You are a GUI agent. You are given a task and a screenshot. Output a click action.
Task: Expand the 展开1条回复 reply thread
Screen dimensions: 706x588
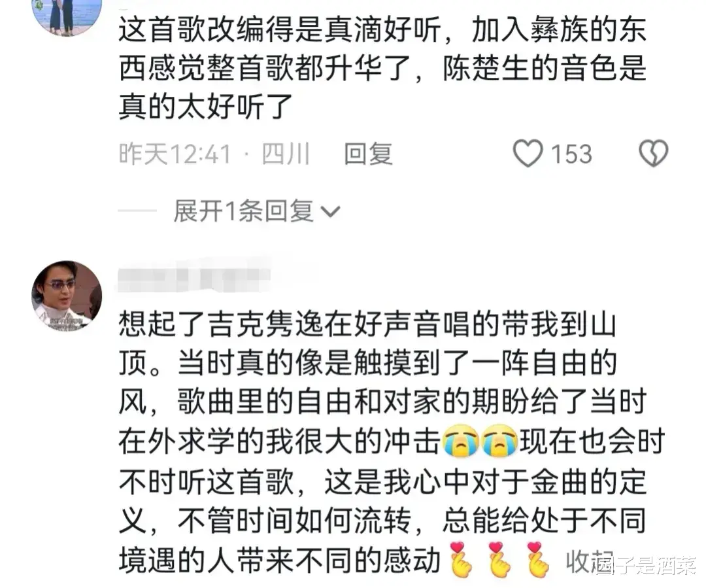coord(257,211)
